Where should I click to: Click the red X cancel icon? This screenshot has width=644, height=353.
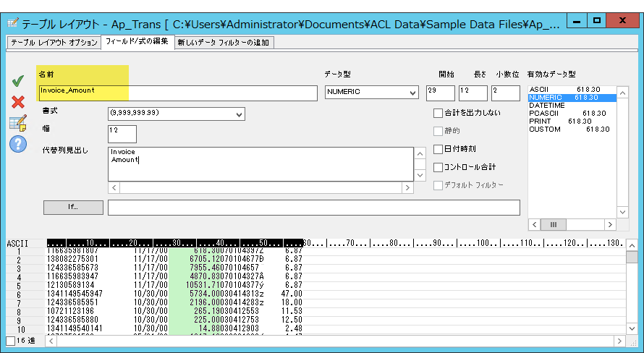tap(17, 102)
